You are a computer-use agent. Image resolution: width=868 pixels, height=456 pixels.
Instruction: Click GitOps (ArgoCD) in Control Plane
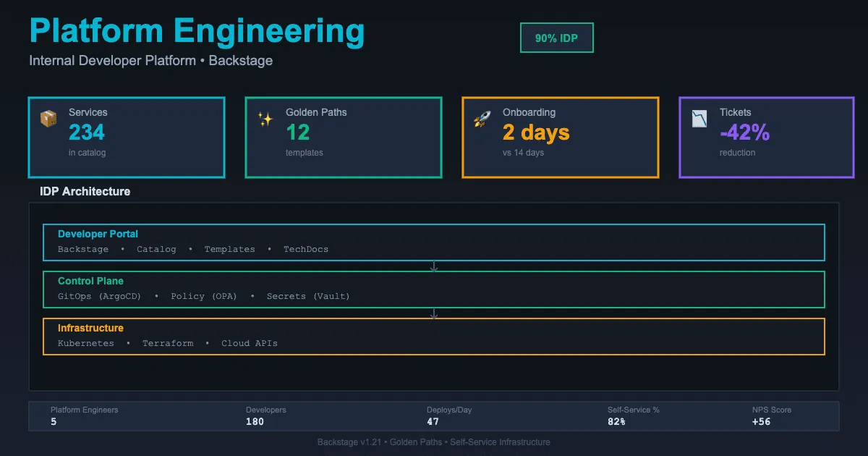click(100, 296)
